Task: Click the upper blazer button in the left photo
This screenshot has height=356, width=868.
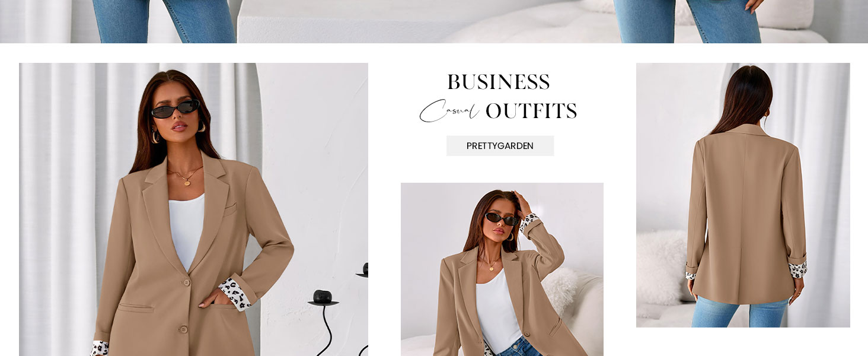Action: tap(186, 282)
